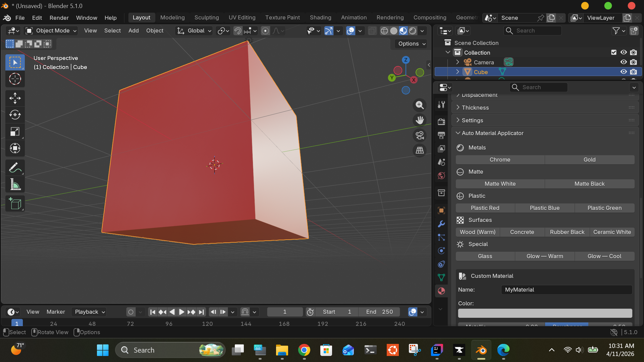644x362 pixels.
Task: Expand the Thickness panel
Action: (x=475, y=108)
